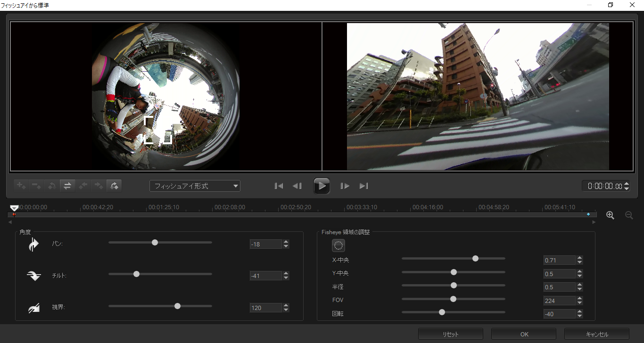Click the pan angle arrow icon

[34, 245]
